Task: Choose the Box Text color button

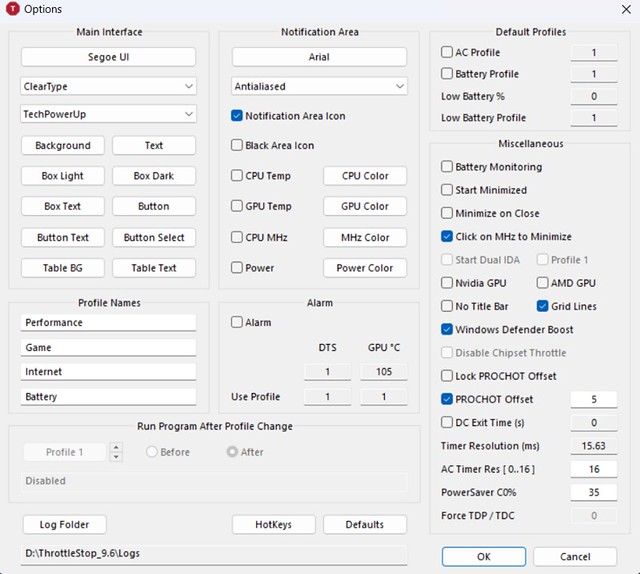Action: [x=63, y=206]
